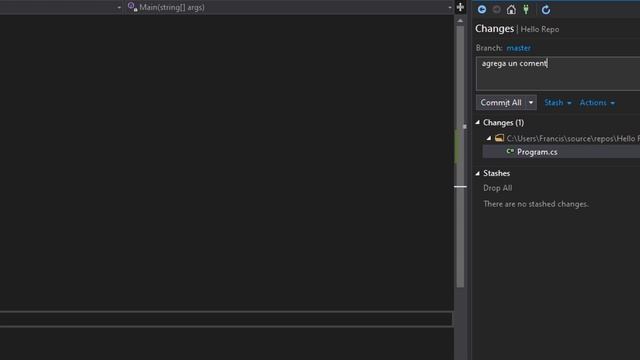
Task: Open the class dropdown left of Main
Action: coord(119,7)
